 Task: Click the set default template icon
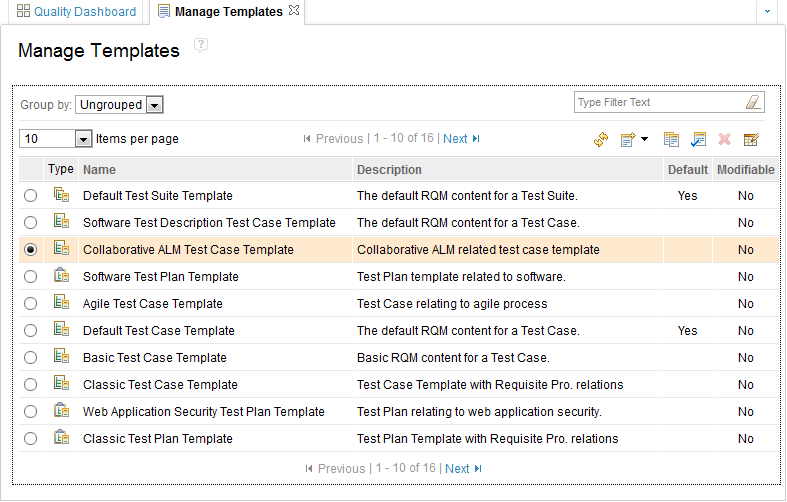pos(698,139)
